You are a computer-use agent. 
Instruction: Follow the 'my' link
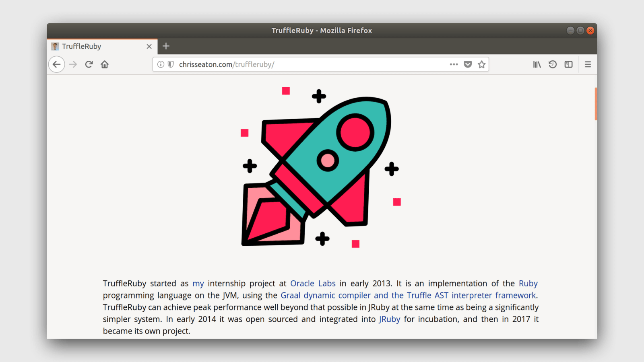(x=198, y=284)
